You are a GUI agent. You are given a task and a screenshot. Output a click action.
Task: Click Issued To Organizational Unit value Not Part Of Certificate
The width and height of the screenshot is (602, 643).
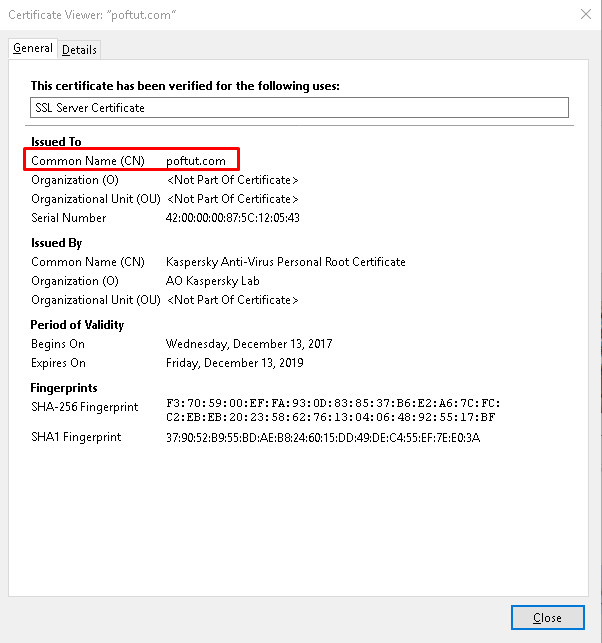pos(233,199)
